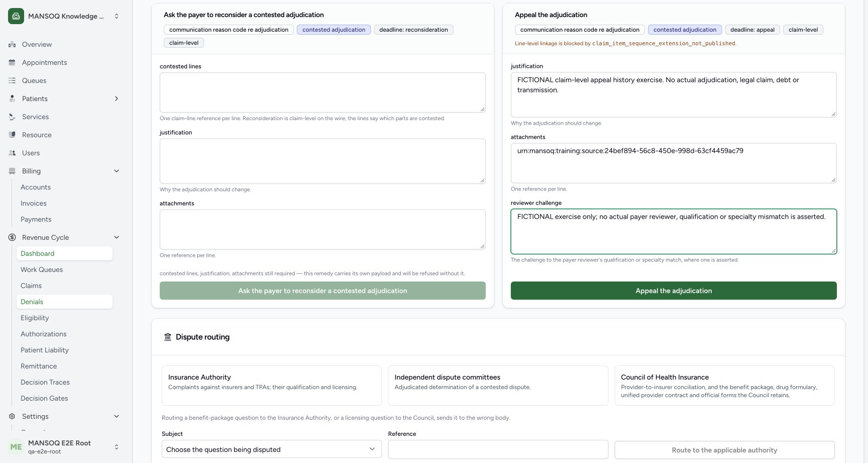Click the Services sidebar icon
868x463 pixels.
tap(12, 117)
